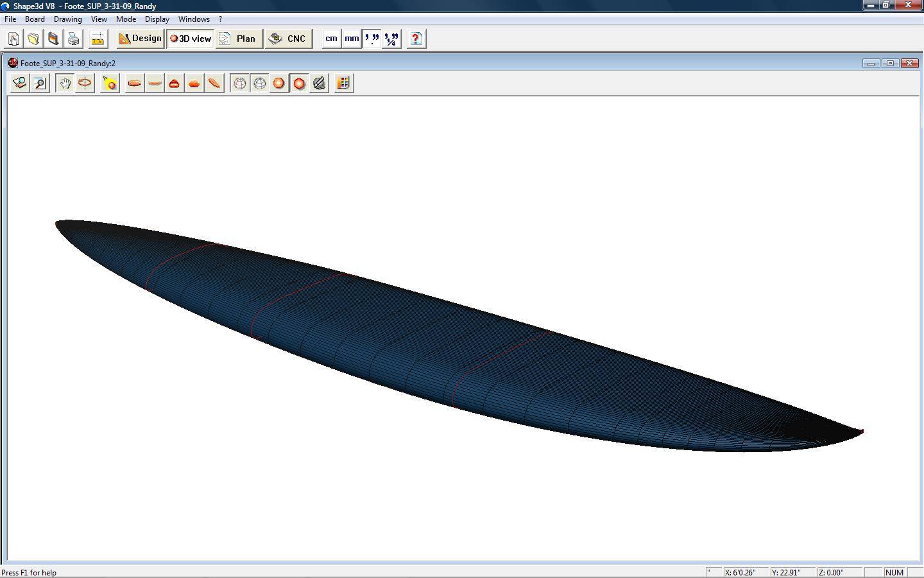Select the rotate view tool
Image resolution: width=924 pixels, height=578 pixels.
pos(85,83)
